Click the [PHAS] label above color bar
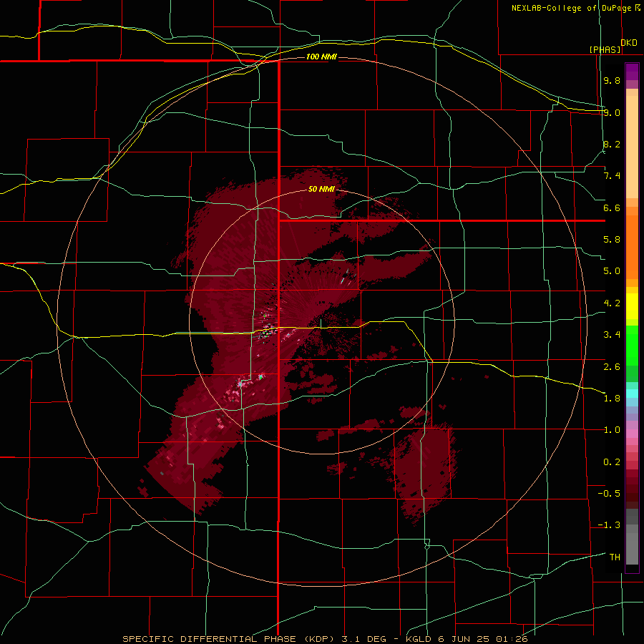 tap(605, 49)
